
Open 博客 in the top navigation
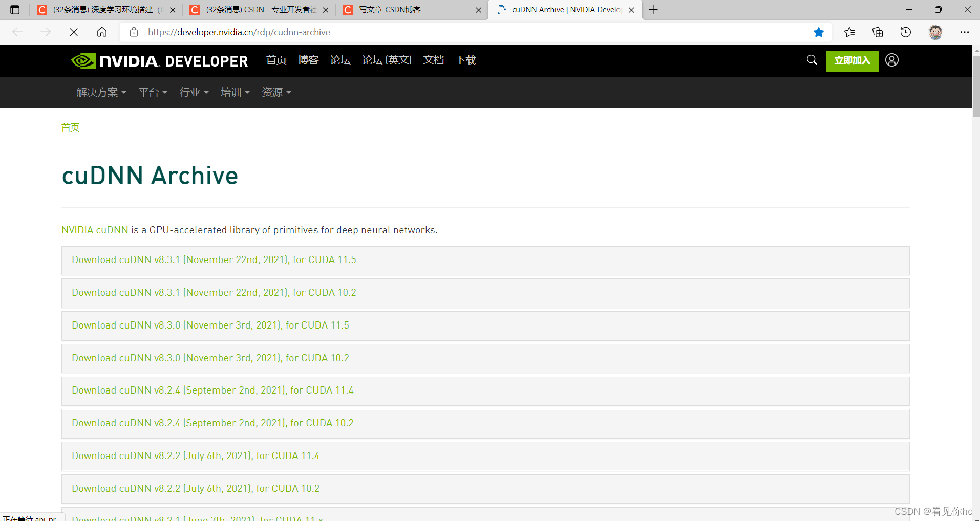[308, 60]
